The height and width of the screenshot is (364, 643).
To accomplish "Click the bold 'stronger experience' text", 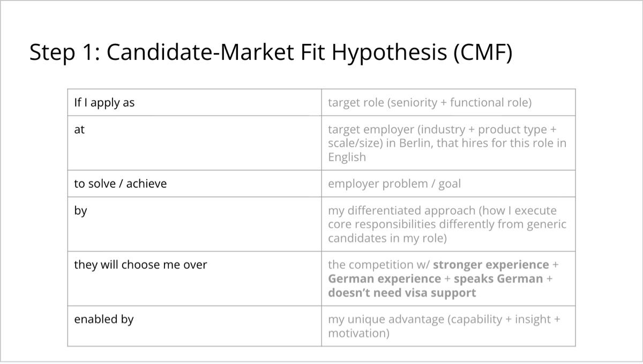I will (x=491, y=265).
